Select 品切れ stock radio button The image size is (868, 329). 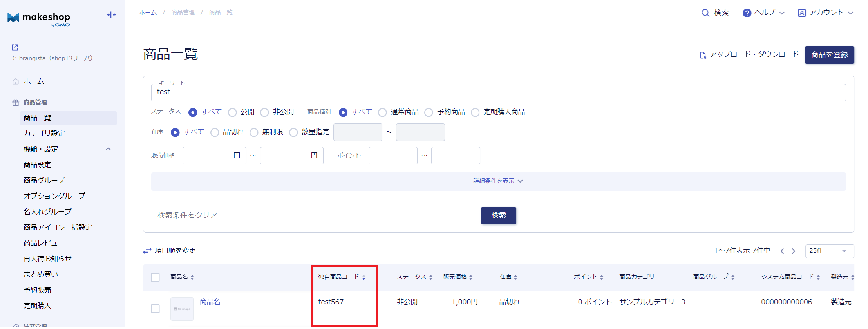click(x=215, y=132)
